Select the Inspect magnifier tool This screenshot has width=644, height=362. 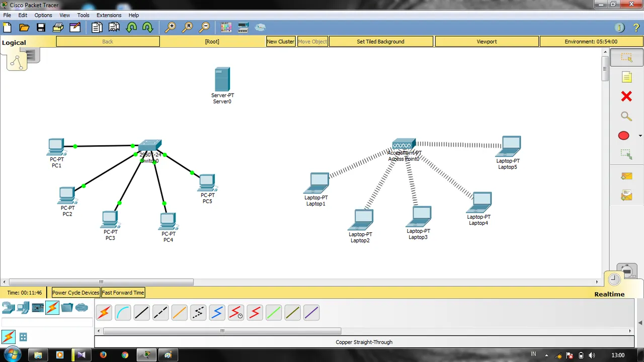point(626,116)
